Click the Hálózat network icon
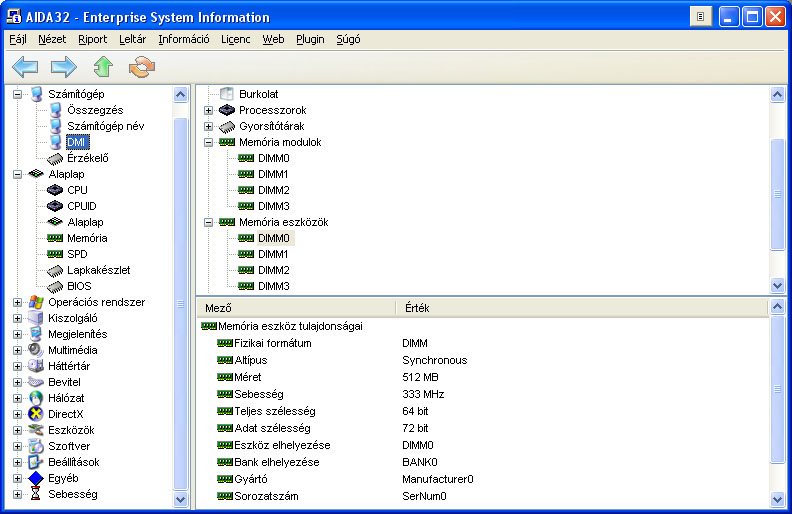Screen dimensions: 792x514 pyautogui.click(x=37, y=398)
